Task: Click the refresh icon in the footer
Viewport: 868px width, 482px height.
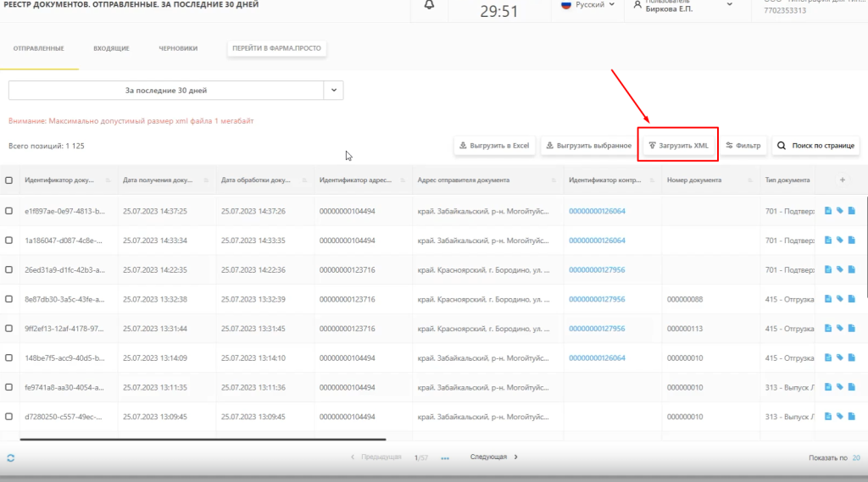Action: pyautogui.click(x=10, y=457)
